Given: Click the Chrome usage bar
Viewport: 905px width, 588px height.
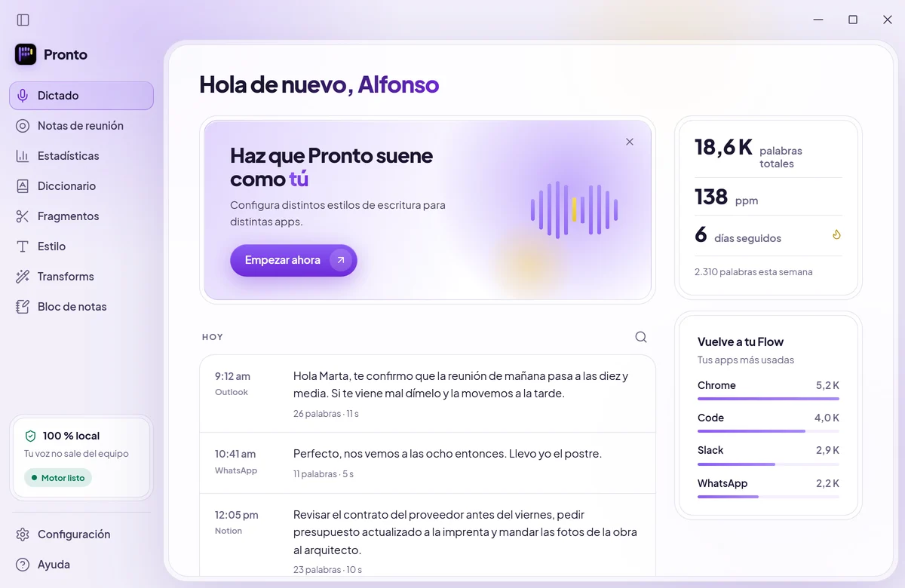Looking at the screenshot, I should [768, 399].
